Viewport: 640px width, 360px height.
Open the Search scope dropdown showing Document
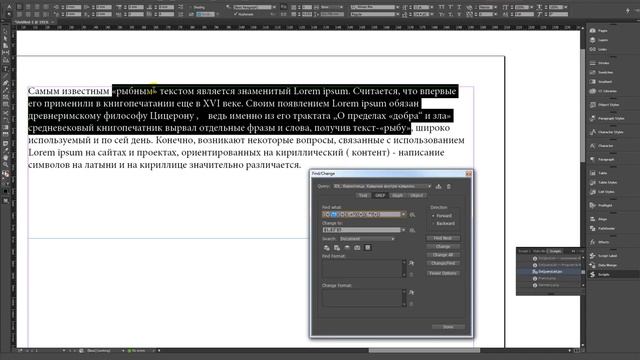[367, 239]
